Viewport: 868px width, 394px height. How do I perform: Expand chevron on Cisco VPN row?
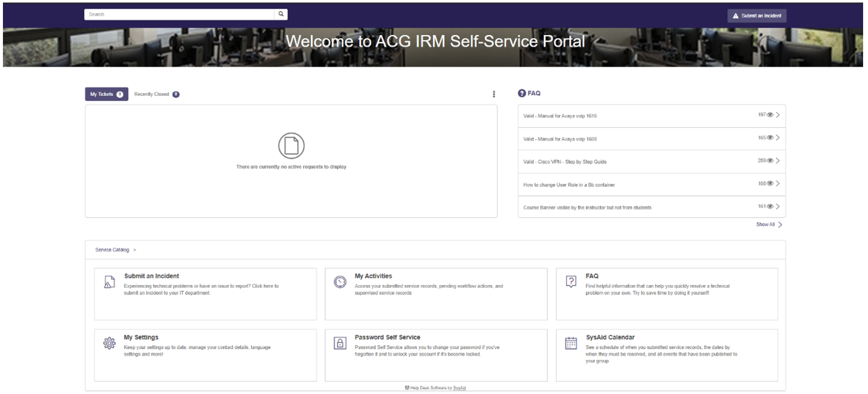778,161
